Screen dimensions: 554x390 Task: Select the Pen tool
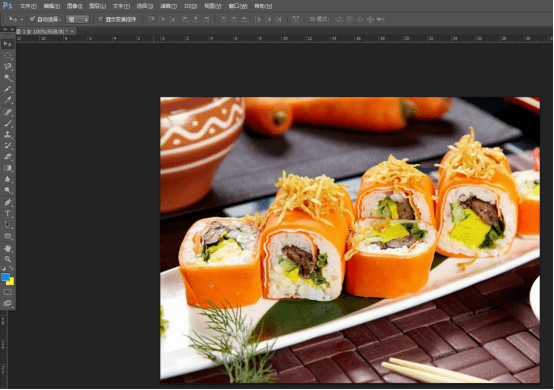8,202
